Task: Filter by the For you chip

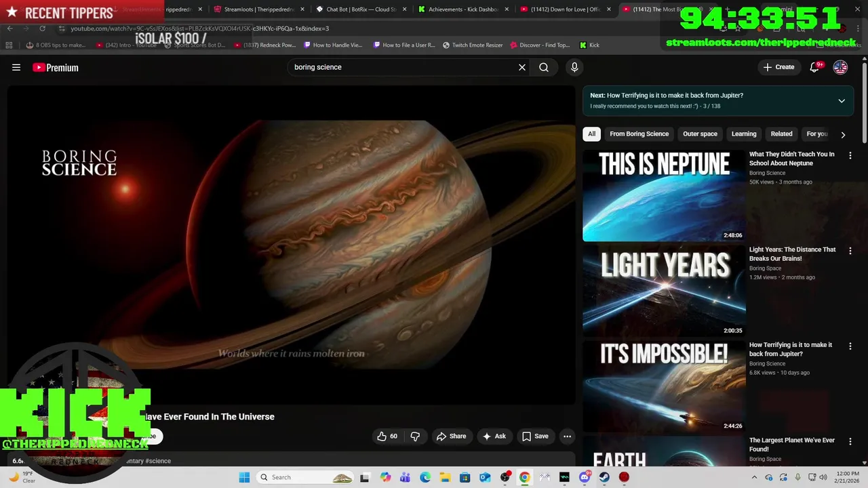Action: tap(816, 134)
